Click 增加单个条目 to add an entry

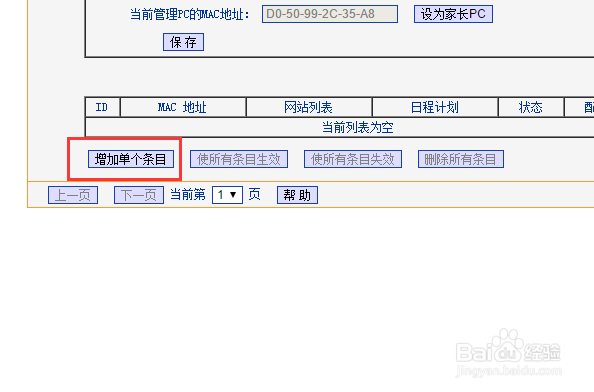pyautogui.click(x=131, y=159)
